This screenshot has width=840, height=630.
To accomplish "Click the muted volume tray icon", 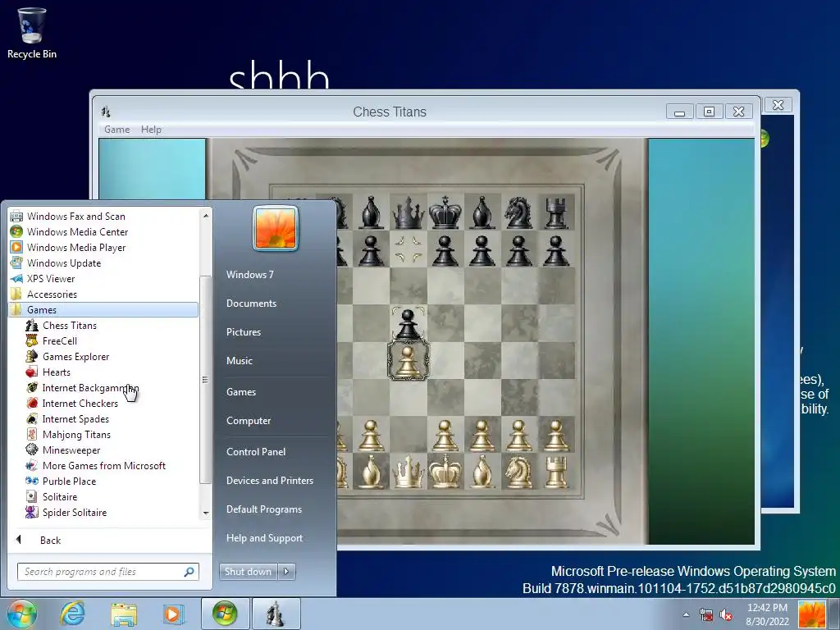I will point(727,615).
